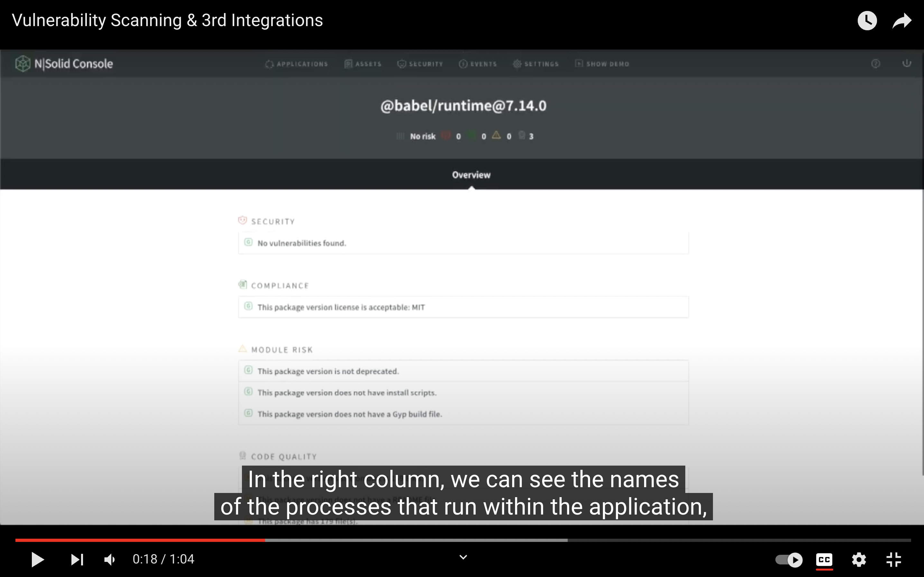Click the no Gyp build file row

coord(463,414)
